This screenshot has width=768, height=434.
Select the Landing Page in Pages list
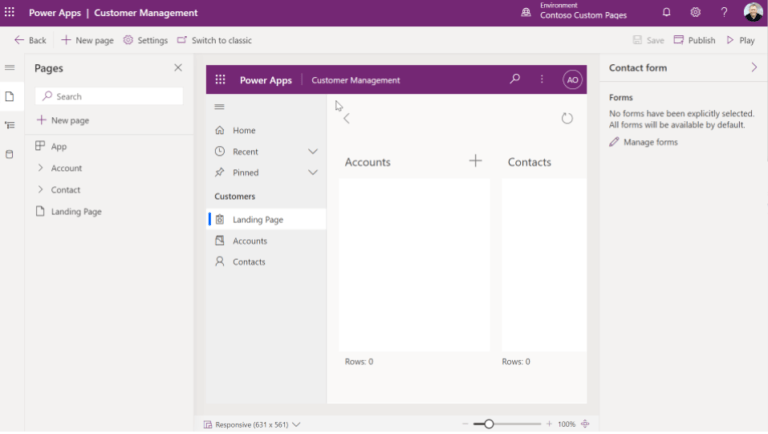69,211
